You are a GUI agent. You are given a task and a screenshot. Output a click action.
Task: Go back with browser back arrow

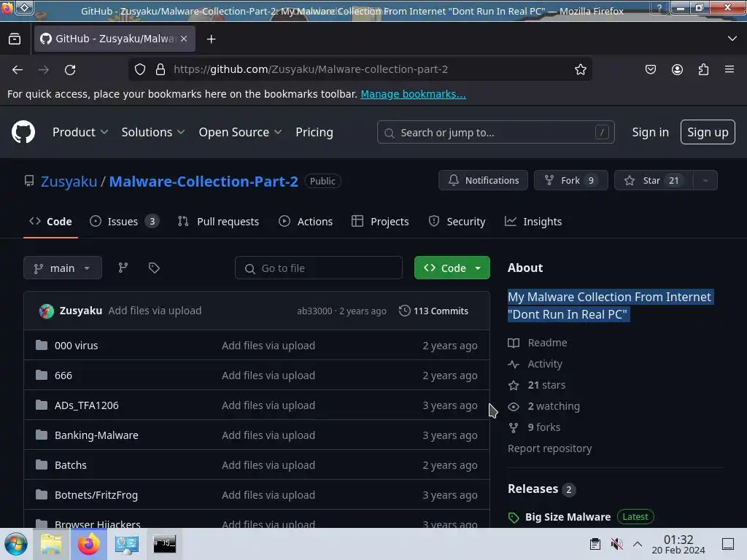coord(18,69)
